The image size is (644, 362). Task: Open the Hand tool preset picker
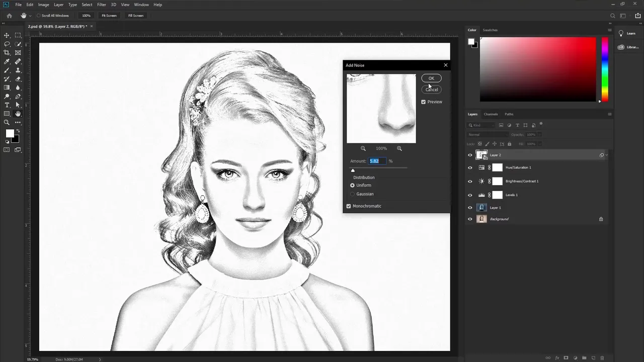pos(30,16)
